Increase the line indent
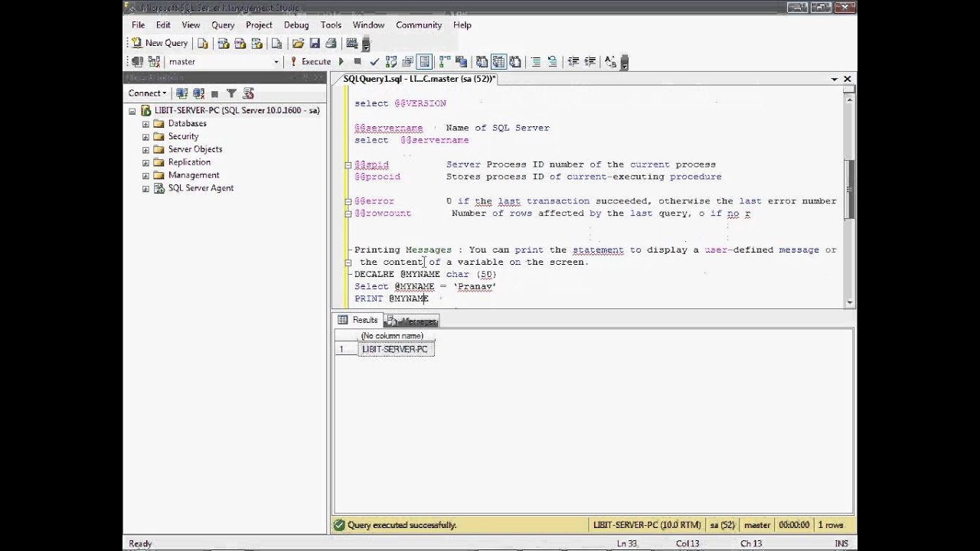This screenshot has height=551, width=980. click(590, 62)
